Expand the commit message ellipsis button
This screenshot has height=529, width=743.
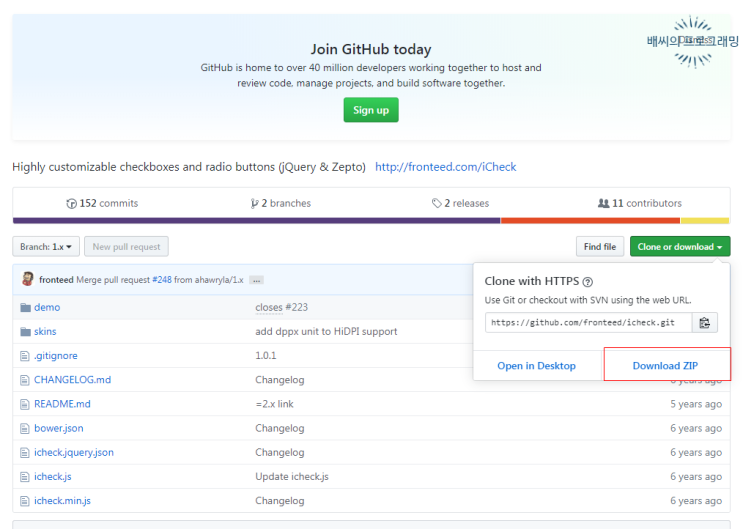click(x=256, y=280)
